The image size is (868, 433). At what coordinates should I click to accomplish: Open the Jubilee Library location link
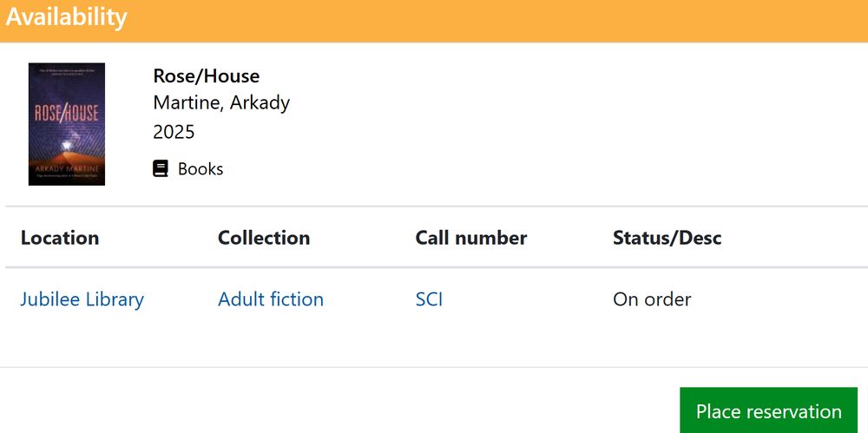point(82,299)
